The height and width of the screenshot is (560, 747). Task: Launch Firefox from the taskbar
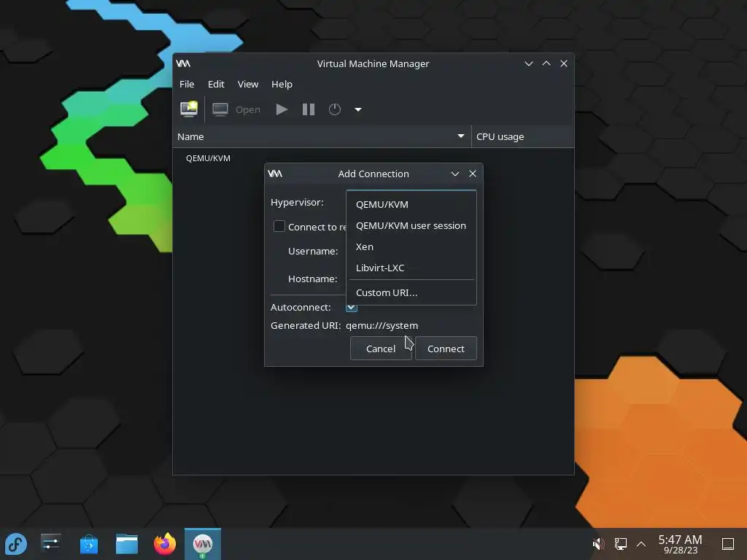[165, 544]
